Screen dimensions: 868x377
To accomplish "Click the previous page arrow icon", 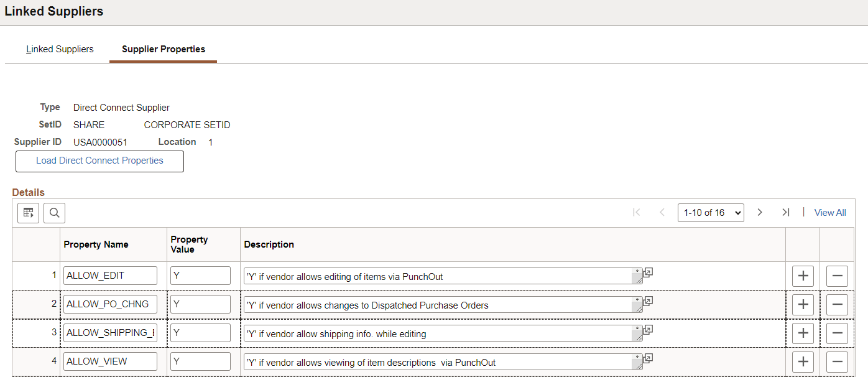I will tap(662, 212).
